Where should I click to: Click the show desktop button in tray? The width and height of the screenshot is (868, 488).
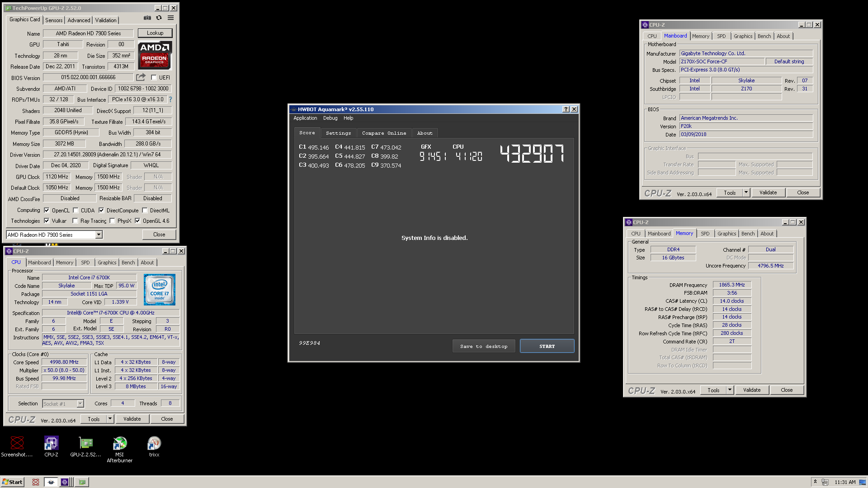863,482
